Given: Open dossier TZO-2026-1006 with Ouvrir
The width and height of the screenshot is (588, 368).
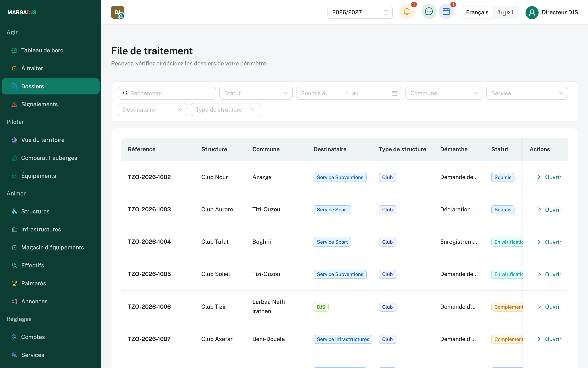Looking at the screenshot, I should click(x=549, y=307).
